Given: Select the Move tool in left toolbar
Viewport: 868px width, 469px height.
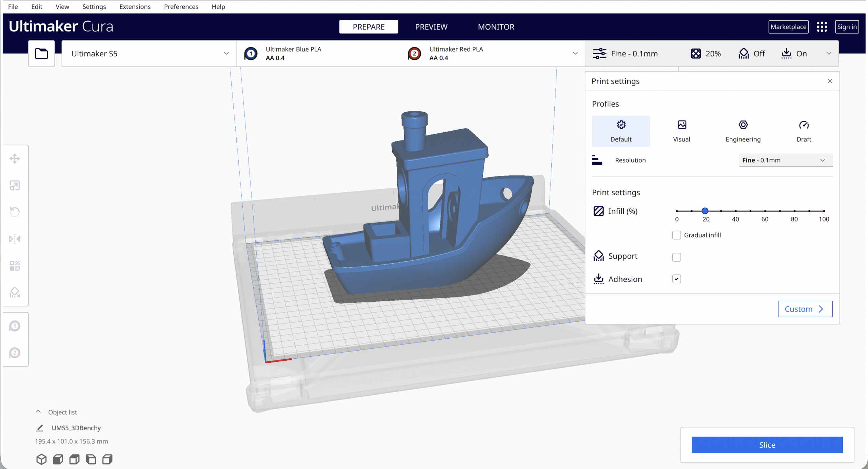Looking at the screenshot, I should pos(15,158).
